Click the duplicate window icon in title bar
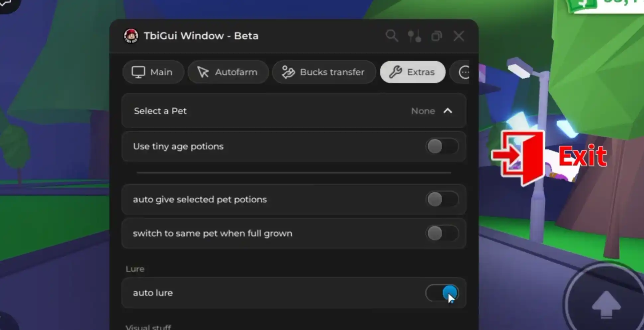Image resolution: width=644 pixels, height=330 pixels. [436, 36]
